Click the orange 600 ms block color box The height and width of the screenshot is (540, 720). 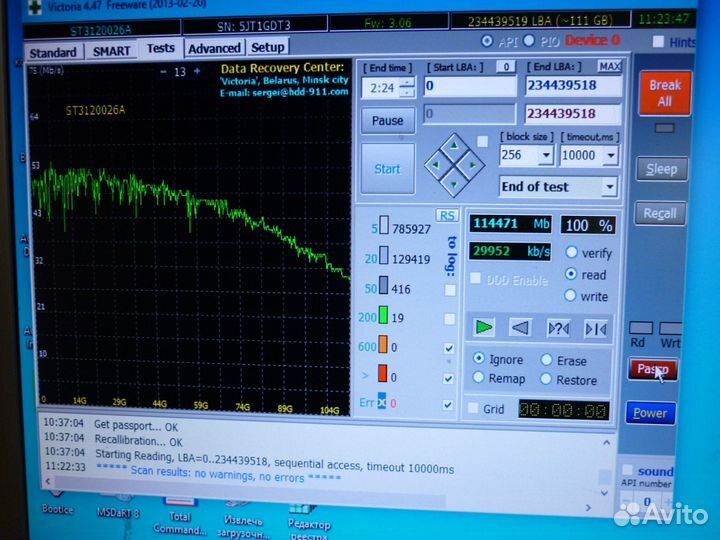pos(382,344)
